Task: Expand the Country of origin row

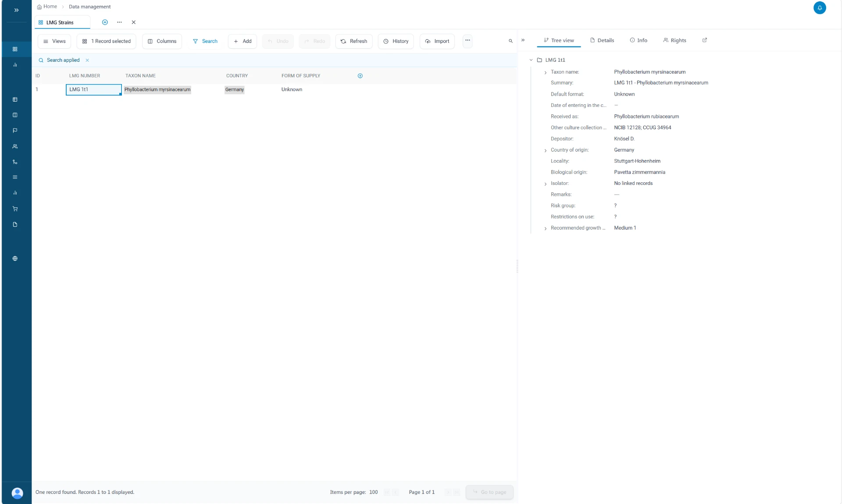Action: pos(545,151)
